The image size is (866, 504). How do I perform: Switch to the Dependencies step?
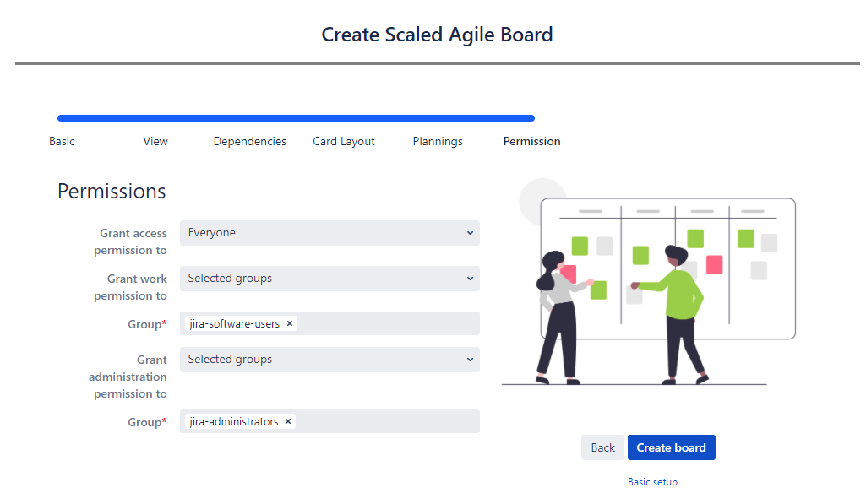click(x=249, y=141)
